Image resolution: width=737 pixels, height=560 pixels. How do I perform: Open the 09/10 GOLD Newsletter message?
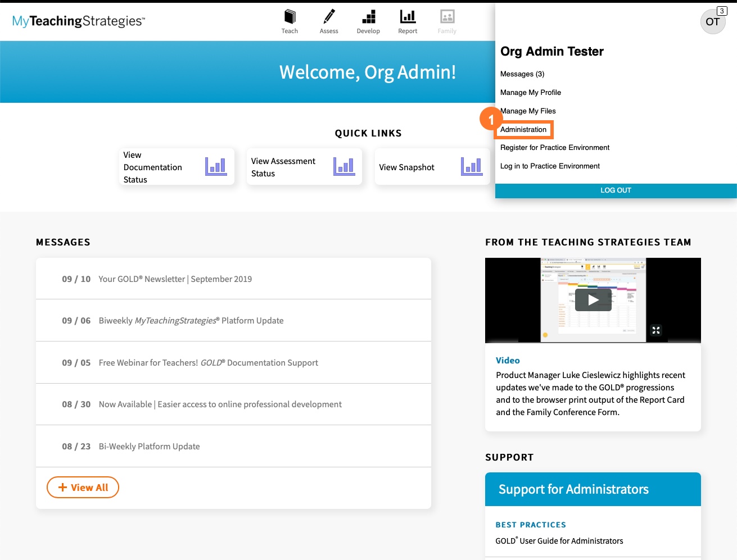coord(175,279)
